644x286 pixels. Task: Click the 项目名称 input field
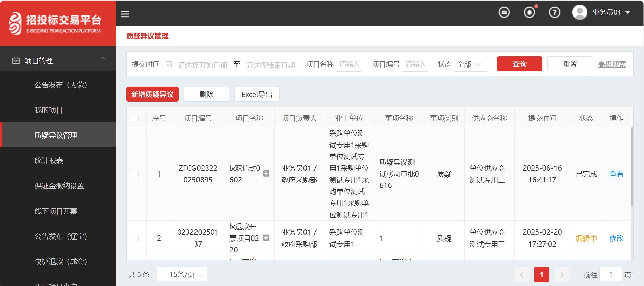pos(349,64)
